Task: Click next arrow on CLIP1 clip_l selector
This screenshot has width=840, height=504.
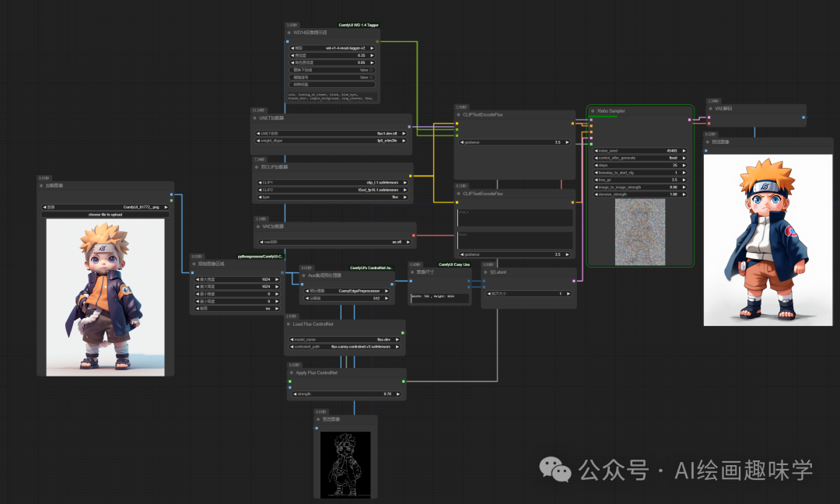Action: (x=405, y=183)
